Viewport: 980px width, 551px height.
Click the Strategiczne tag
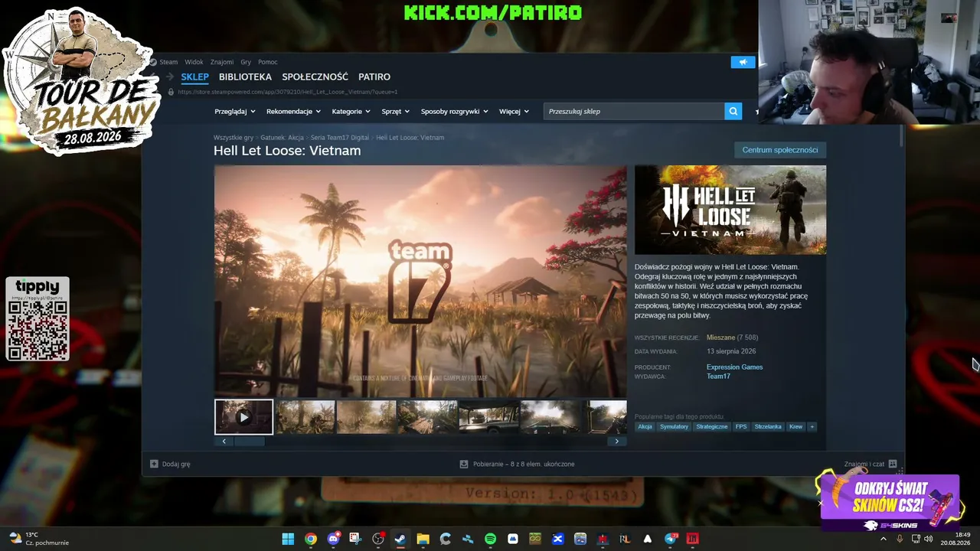tap(712, 426)
